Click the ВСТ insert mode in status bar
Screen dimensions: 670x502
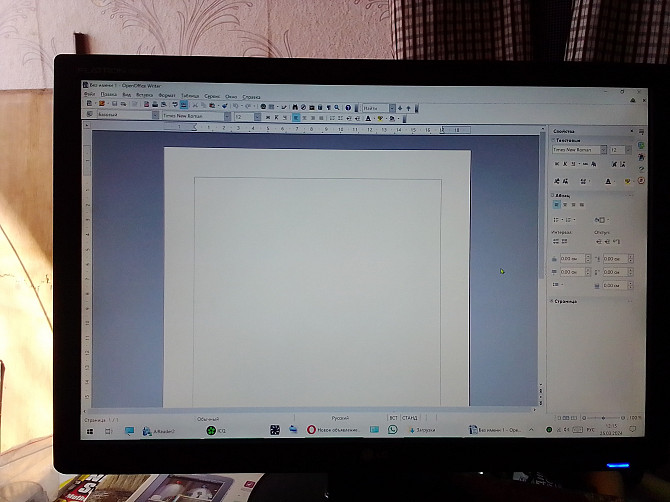[393, 417]
